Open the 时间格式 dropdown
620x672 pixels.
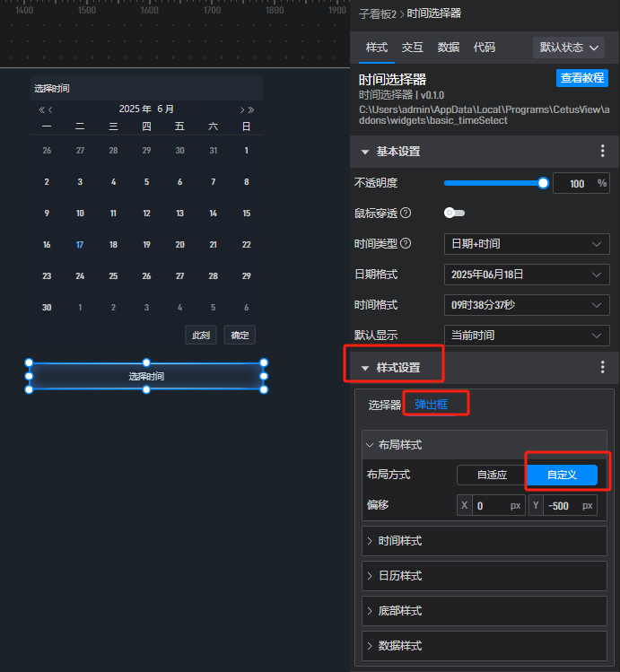pyautogui.click(x=527, y=305)
